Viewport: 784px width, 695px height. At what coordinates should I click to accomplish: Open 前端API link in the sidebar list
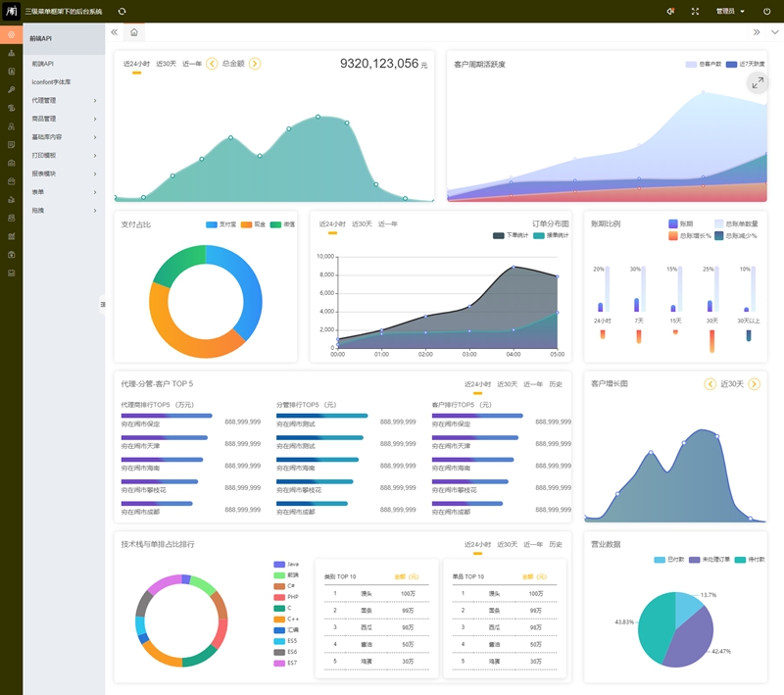click(x=43, y=64)
